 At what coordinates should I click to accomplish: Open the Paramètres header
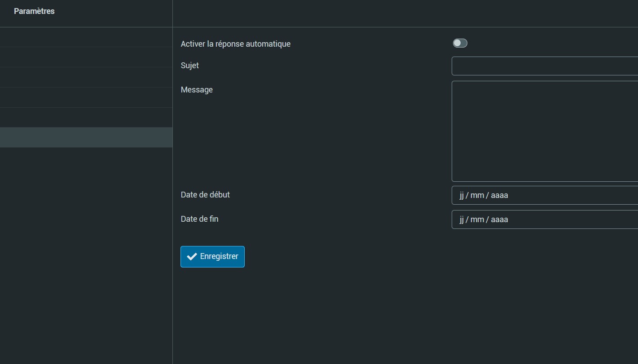coord(34,11)
